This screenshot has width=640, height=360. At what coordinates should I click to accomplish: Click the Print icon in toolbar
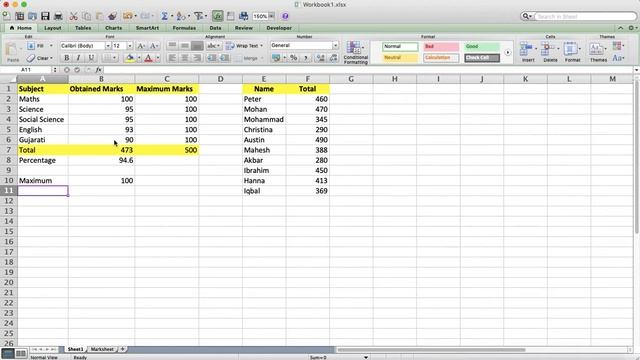[x=58, y=16]
